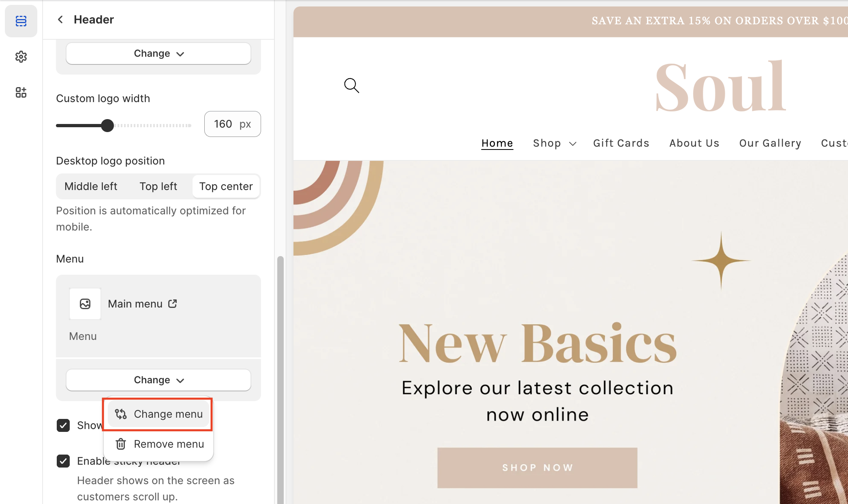Uncheck the Enable sticky header checkbox

[x=63, y=461]
